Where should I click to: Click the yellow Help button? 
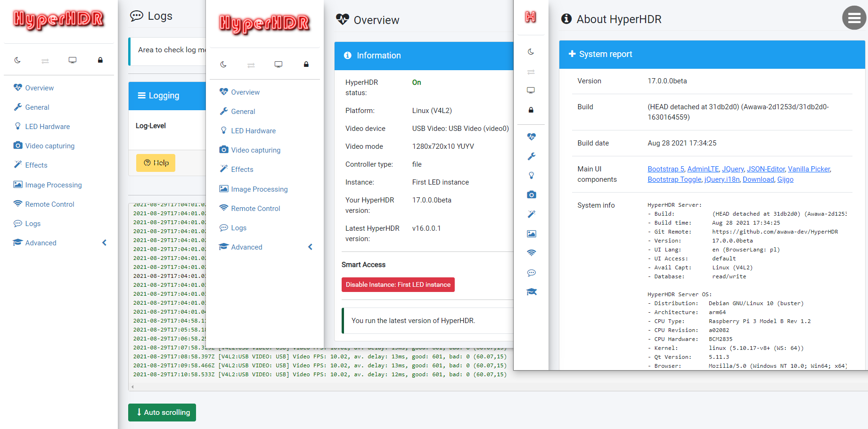pyautogui.click(x=156, y=162)
